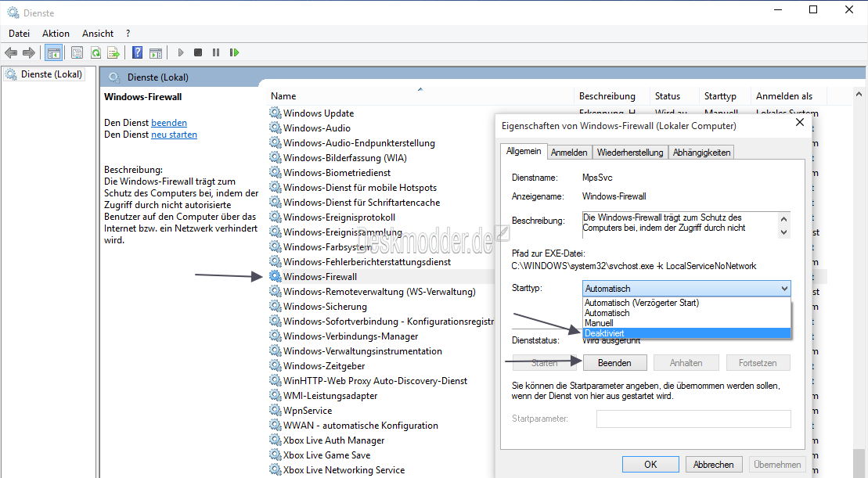
Task: Click the 'neu starten' service link
Action: (x=174, y=135)
